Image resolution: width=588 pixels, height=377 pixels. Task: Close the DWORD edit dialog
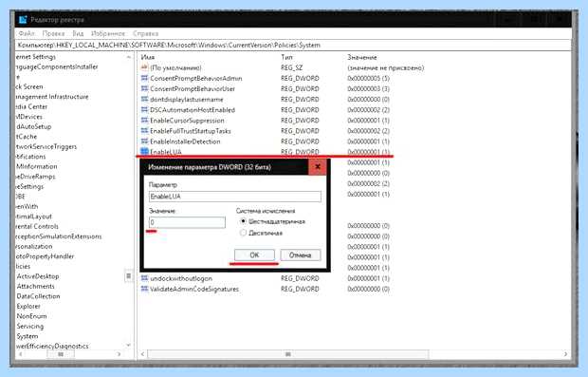[318, 167]
